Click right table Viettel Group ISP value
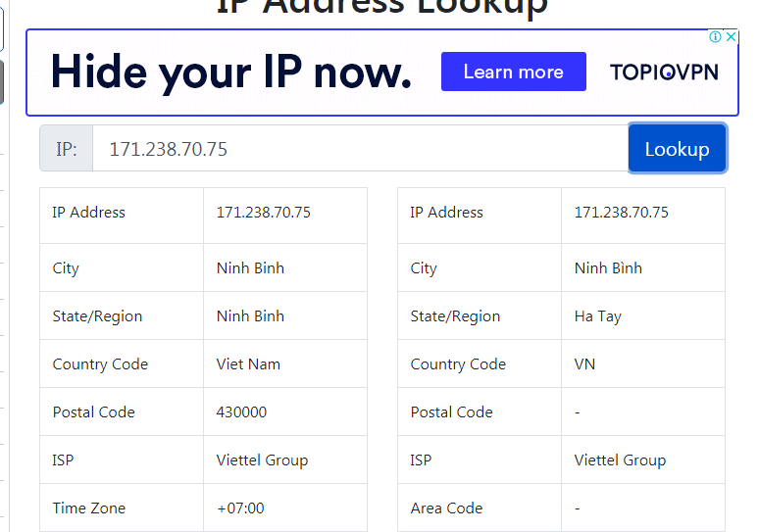 point(620,460)
